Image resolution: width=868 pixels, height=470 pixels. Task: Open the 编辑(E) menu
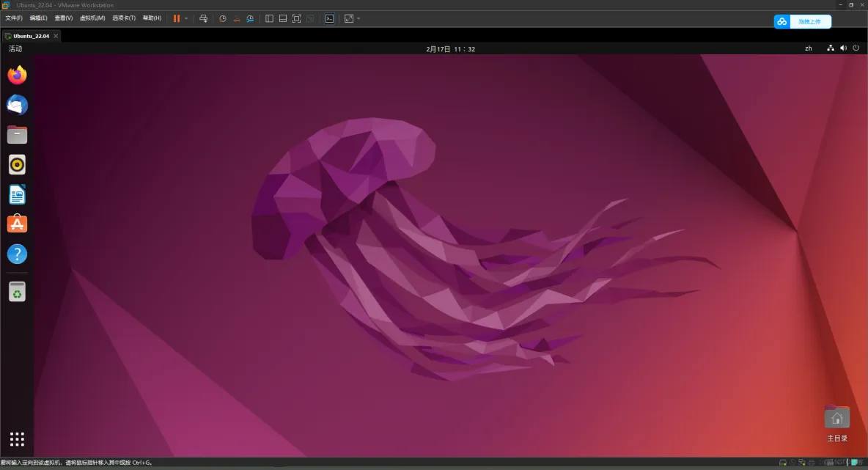coord(38,18)
